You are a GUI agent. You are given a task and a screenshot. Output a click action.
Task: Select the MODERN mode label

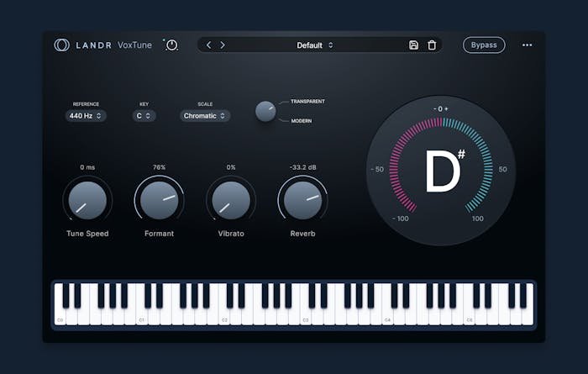[x=301, y=121]
